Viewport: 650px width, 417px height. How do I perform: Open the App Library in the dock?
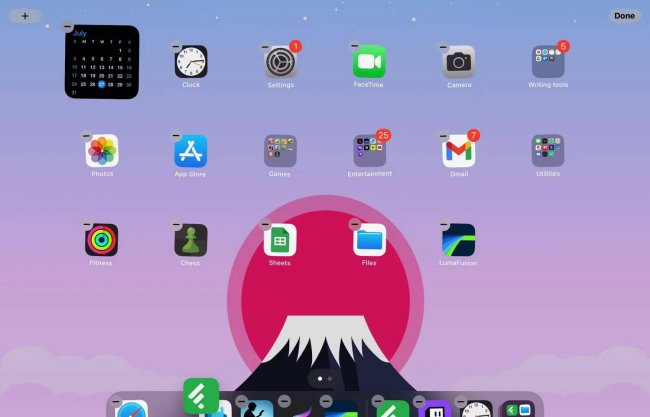(x=519, y=409)
